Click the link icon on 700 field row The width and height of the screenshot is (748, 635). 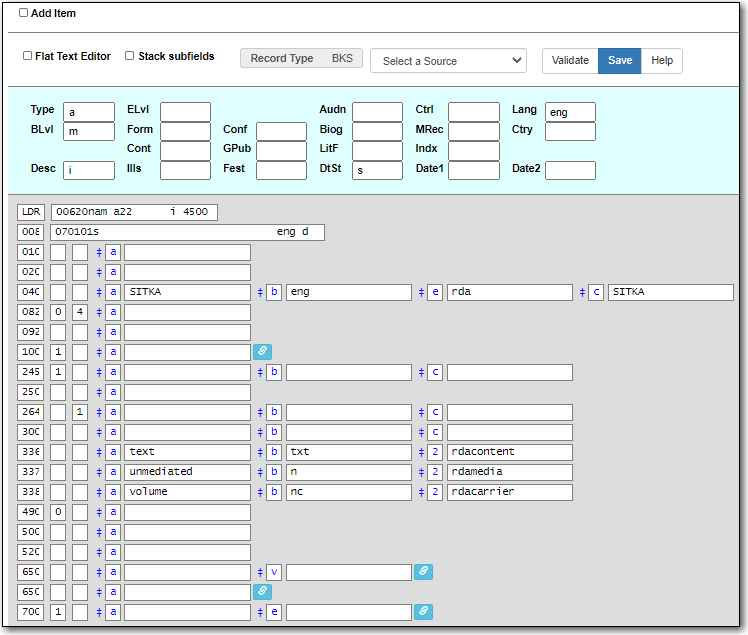pos(423,612)
